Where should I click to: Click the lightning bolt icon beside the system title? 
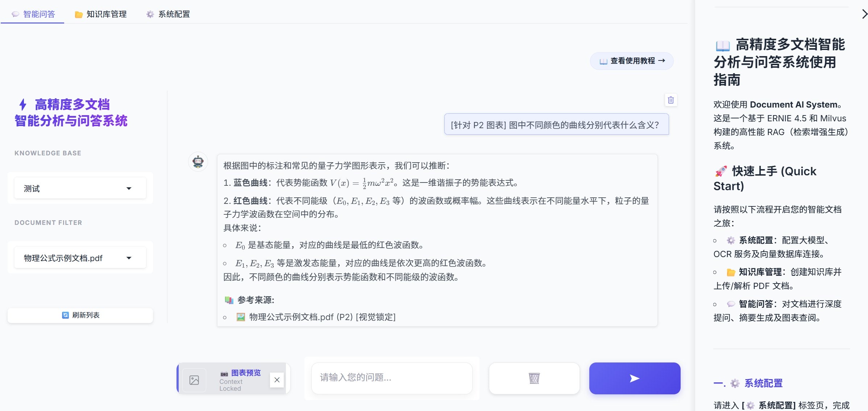tap(22, 105)
